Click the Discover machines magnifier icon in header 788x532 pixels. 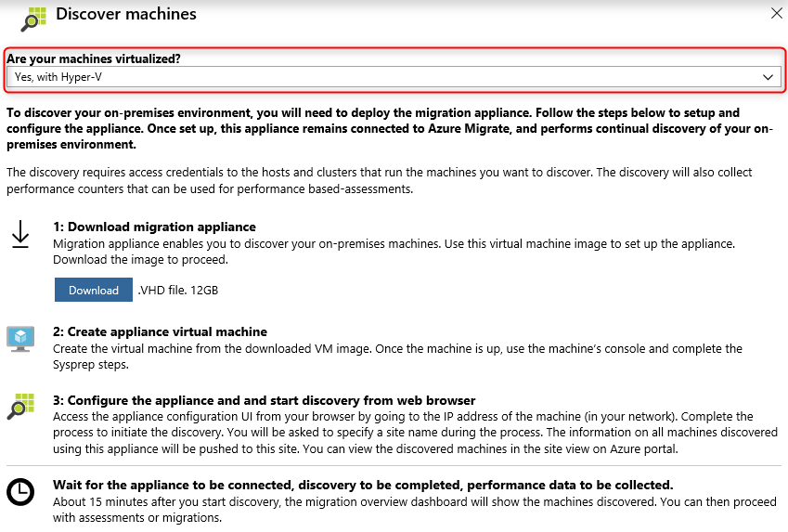pyautogui.click(x=33, y=19)
